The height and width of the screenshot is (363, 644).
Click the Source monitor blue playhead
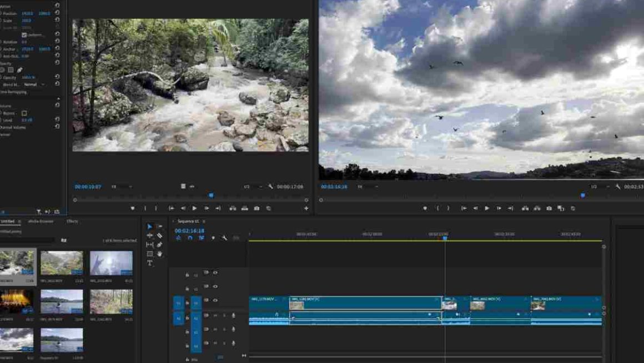[x=211, y=196]
